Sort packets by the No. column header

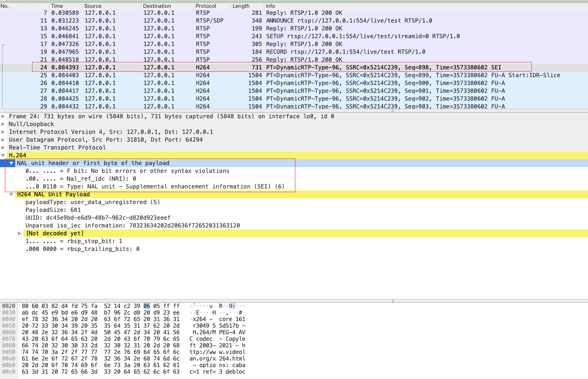[24, 6]
